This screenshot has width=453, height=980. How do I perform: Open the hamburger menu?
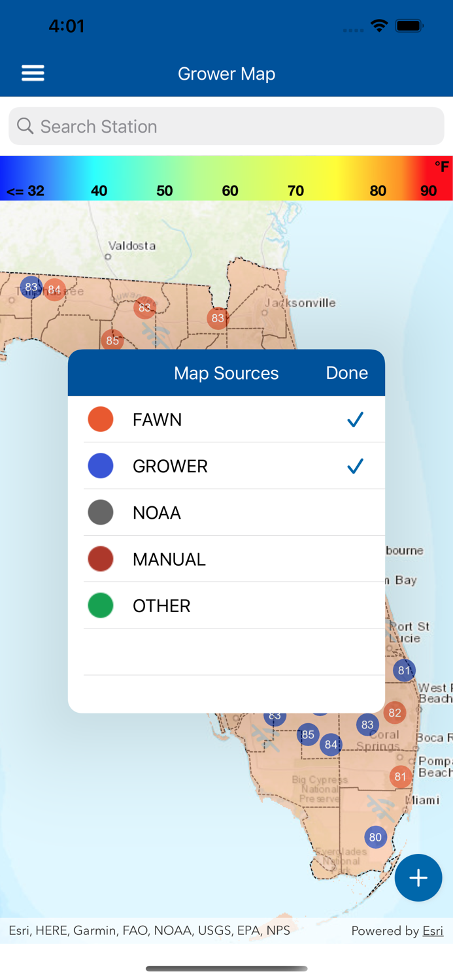tap(33, 73)
